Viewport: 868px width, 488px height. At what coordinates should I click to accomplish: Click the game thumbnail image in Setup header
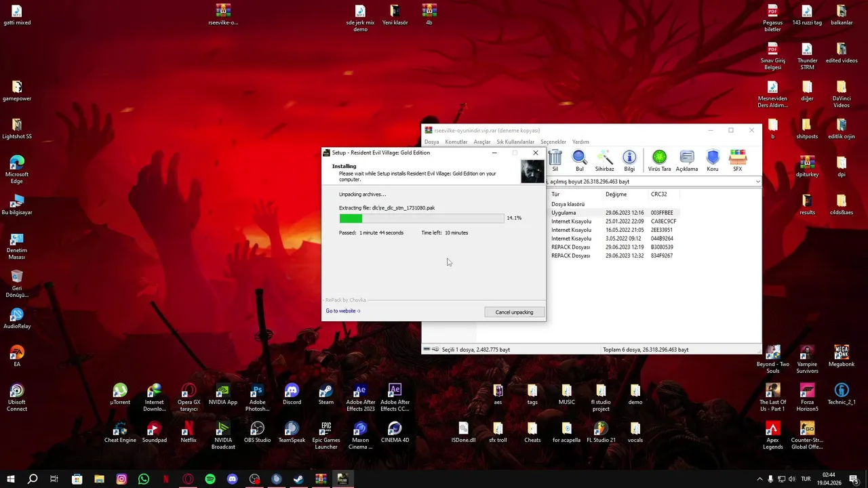(x=532, y=172)
